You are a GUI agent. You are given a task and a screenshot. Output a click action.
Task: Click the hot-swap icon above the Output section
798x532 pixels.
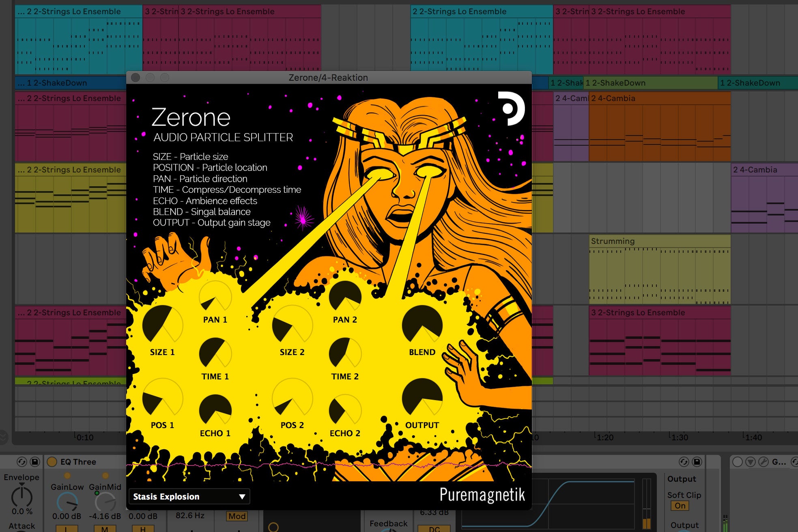684,462
